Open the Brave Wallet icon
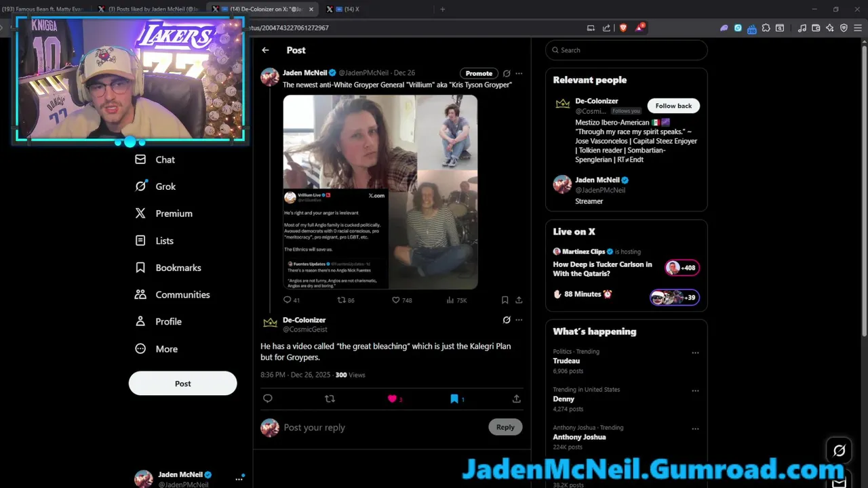The image size is (868, 488). pyautogui.click(x=816, y=28)
